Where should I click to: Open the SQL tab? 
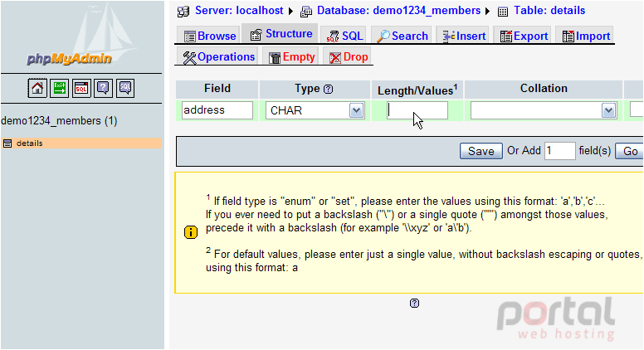344,36
